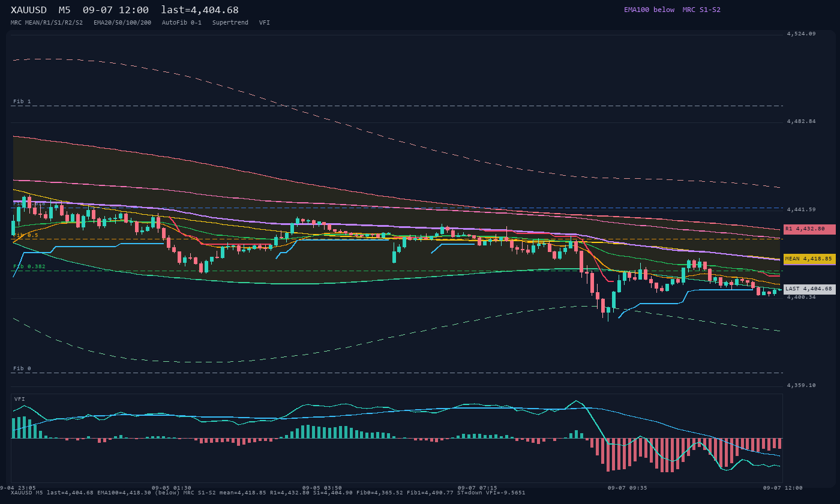Image resolution: width=840 pixels, height=504 pixels.
Task: Click the yellow 'MEAN 4,418.85' price tag
Action: tap(809, 259)
